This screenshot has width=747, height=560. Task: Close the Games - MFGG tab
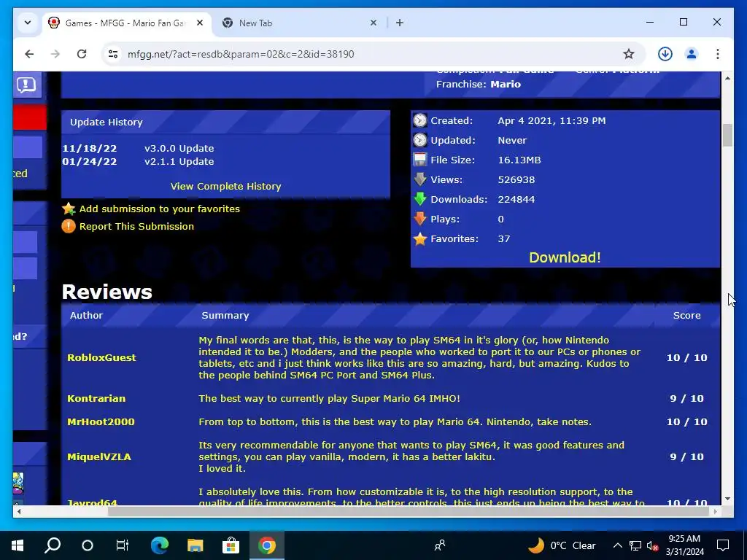click(200, 23)
